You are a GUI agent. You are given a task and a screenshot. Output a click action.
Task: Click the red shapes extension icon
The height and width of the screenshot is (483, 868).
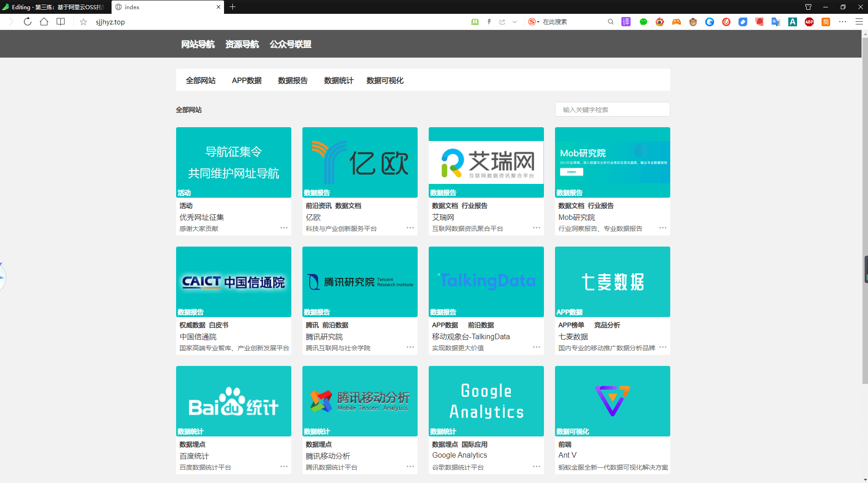point(759,22)
